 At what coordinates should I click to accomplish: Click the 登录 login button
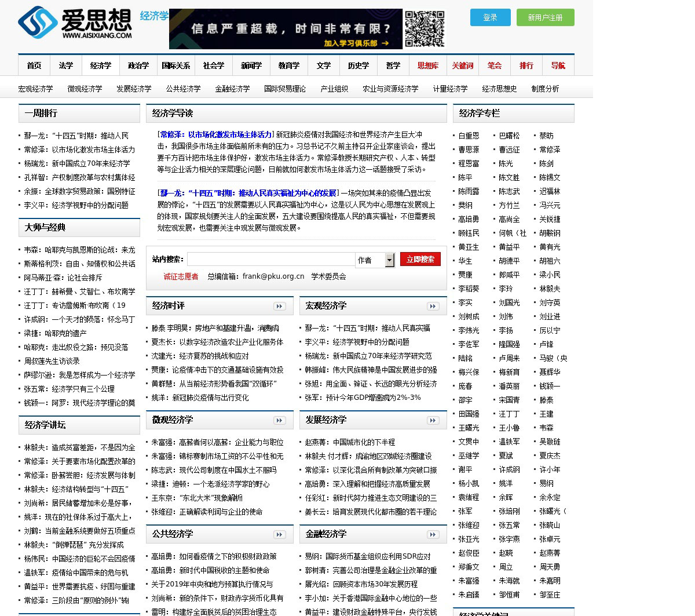pos(490,17)
